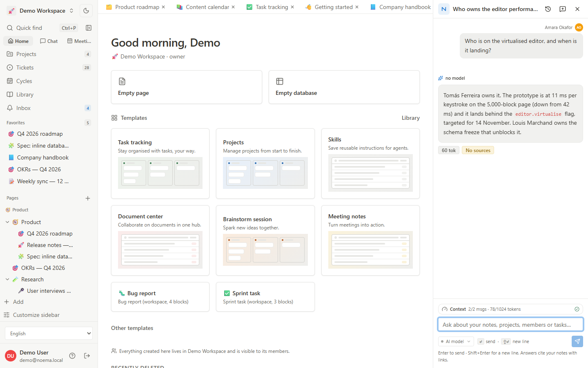Open Q4 2026 roadmap favorite
Screen dimensions: 588x368
click(40, 134)
